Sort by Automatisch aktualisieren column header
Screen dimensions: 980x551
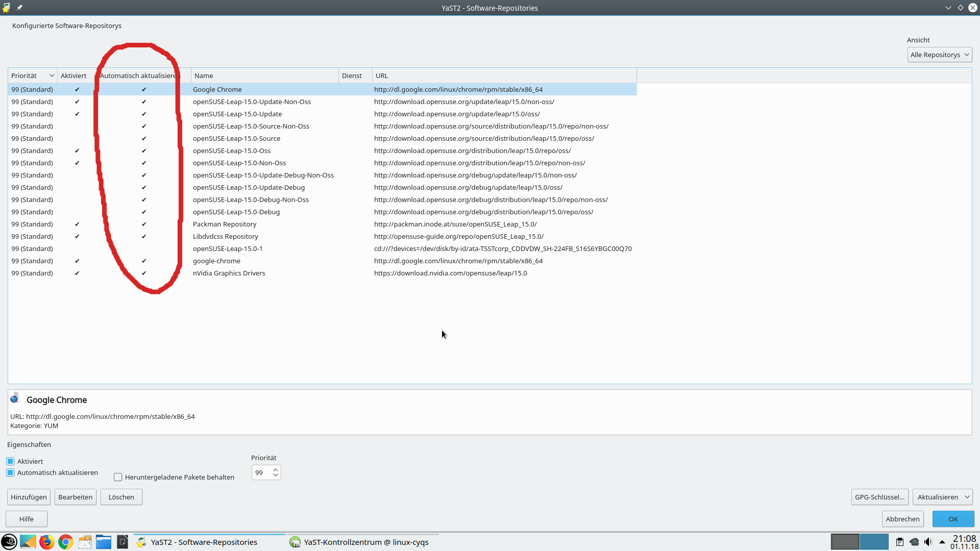[x=143, y=76]
